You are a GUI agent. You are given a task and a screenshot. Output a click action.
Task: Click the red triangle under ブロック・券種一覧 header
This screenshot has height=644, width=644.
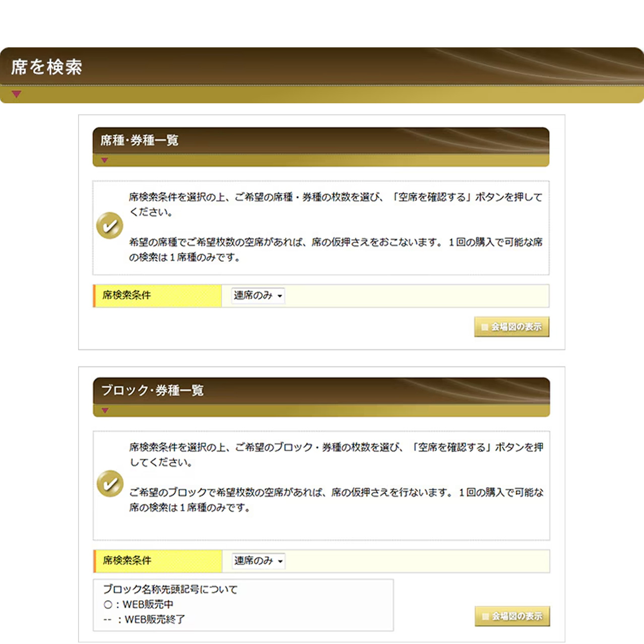[105, 410]
